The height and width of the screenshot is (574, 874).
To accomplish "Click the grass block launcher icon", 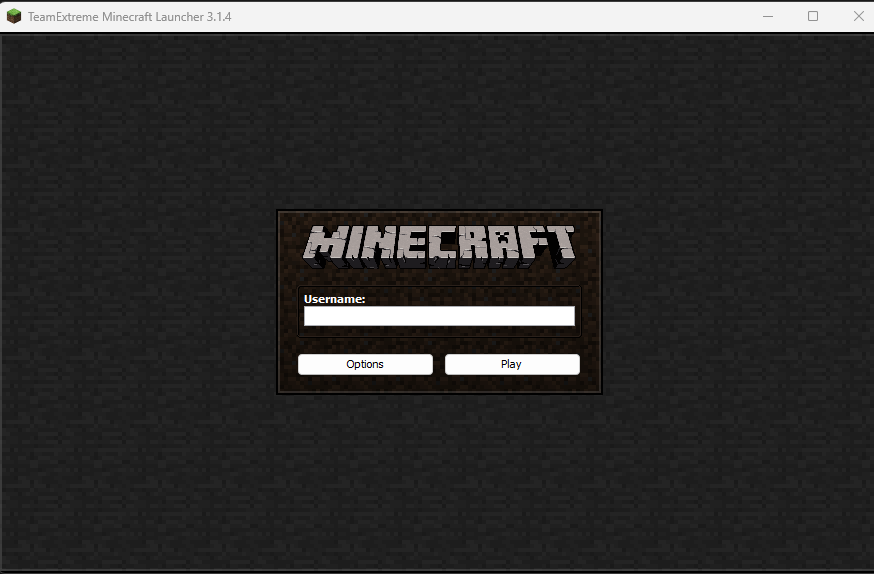I will click(14, 17).
